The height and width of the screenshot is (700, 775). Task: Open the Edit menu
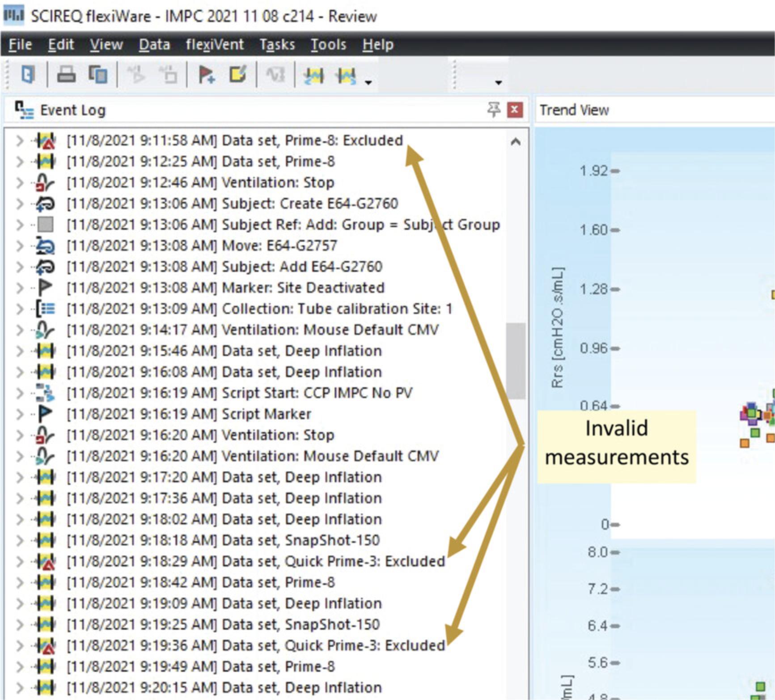(61, 44)
